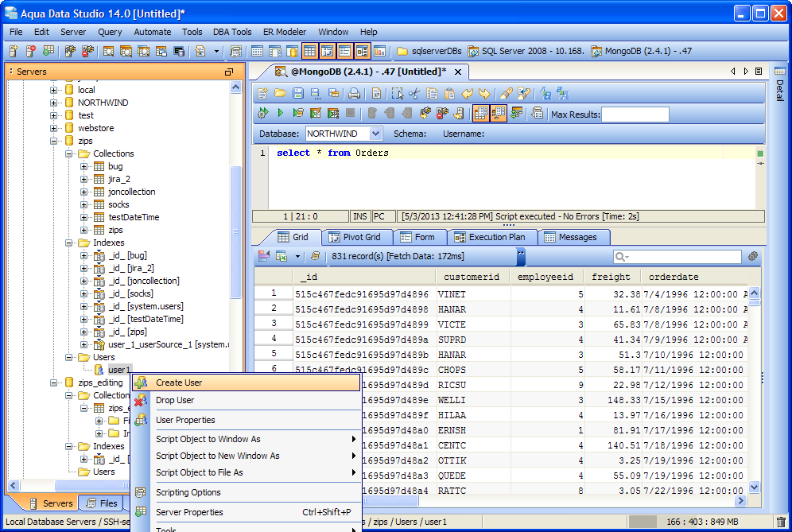Close the @MongoDB Untitled query tab
This screenshot has height=532, width=792.
pos(458,72)
